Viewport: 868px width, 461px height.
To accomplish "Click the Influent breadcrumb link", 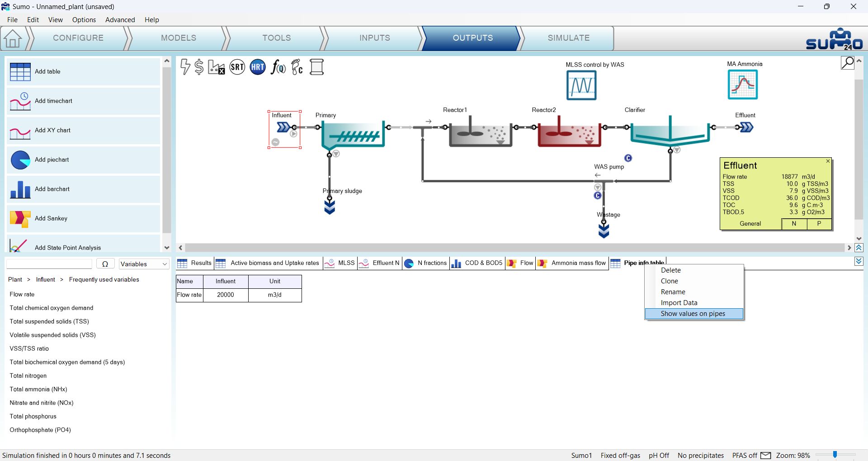I will click(x=46, y=279).
